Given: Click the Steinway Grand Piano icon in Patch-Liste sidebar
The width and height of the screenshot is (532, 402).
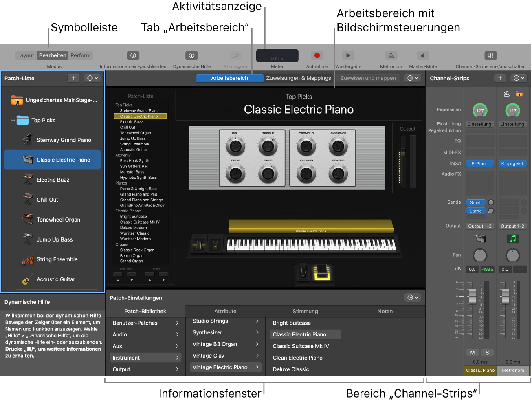Looking at the screenshot, I should point(28,140).
